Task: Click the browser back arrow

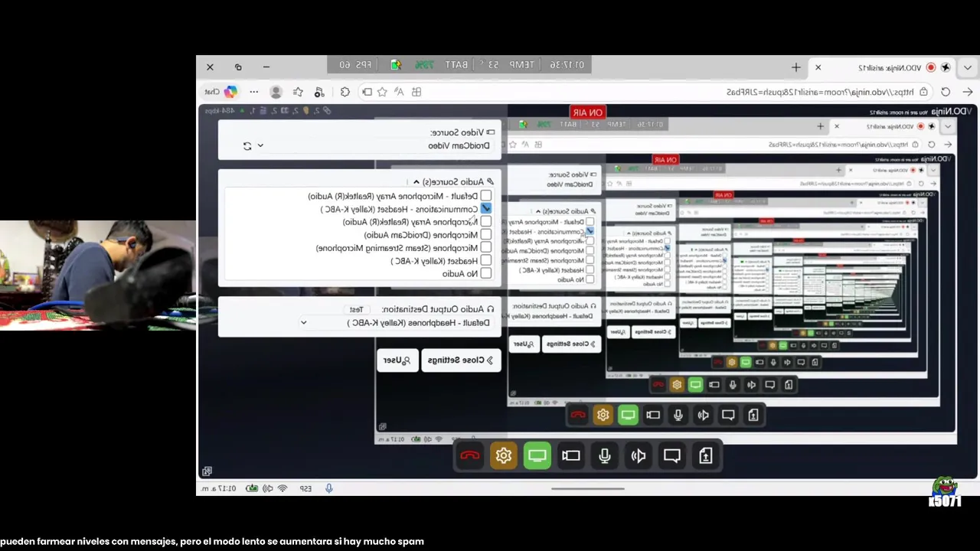Action: 968,92
